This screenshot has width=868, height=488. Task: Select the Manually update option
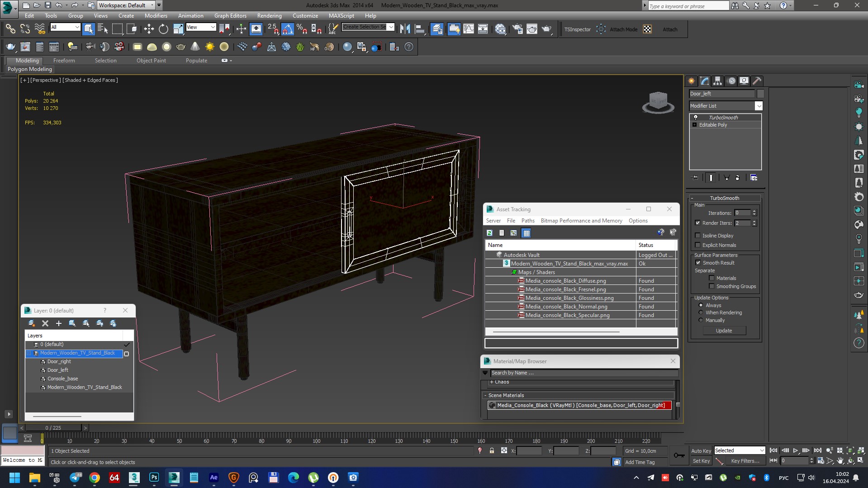coord(701,320)
